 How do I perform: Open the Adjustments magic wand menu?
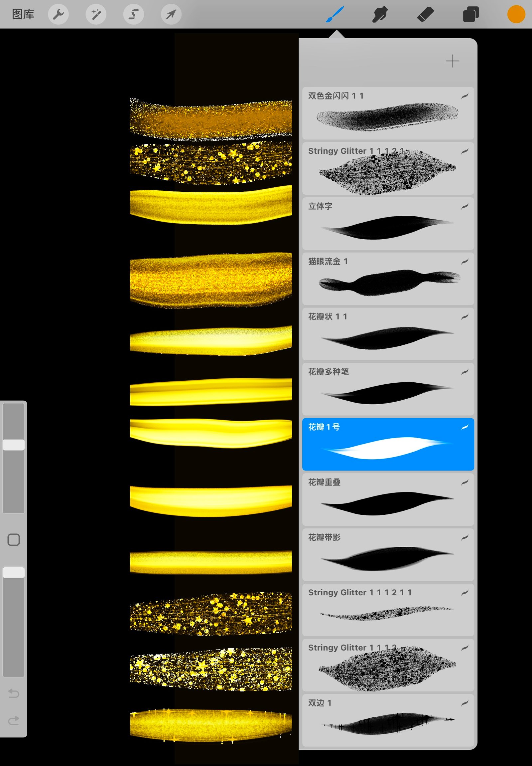click(96, 14)
